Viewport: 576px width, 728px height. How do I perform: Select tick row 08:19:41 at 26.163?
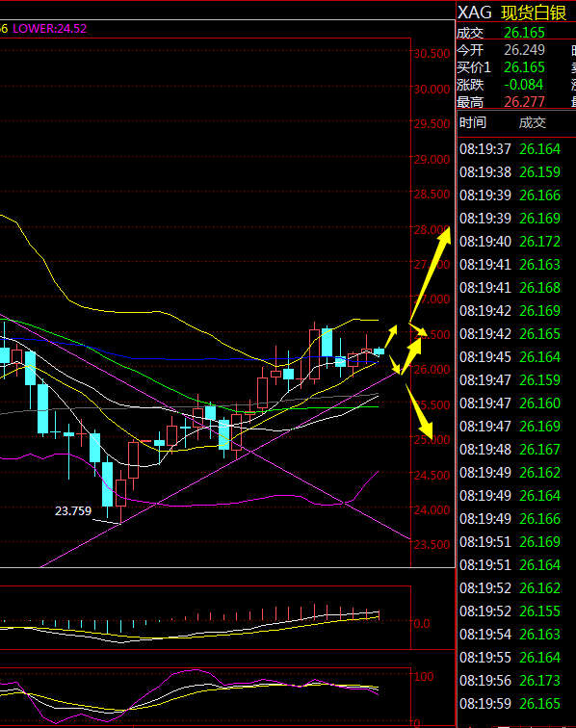pyautogui.click(x=511, y=265)
